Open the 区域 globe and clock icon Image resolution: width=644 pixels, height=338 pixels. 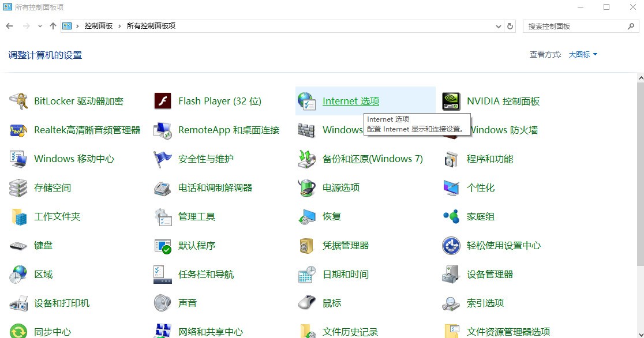[18, 275]
